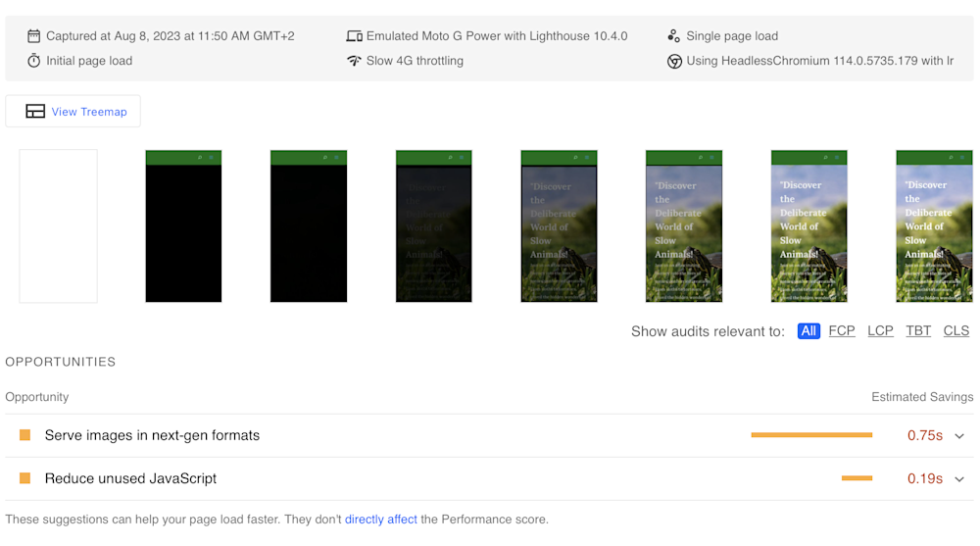Click the treemap grid icon
The height and width of the screenshot is (546, 980).
click(x=35, y=112)
